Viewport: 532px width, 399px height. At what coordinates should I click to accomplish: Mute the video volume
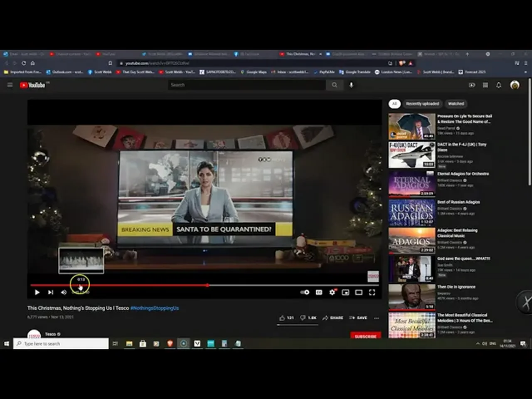click(64, 293)
